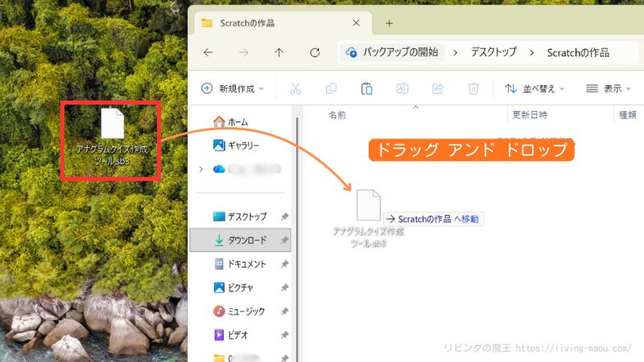644x362 pixels.
Task: Open ダウンロード in the sidebar
Action: tap(246, 240)
